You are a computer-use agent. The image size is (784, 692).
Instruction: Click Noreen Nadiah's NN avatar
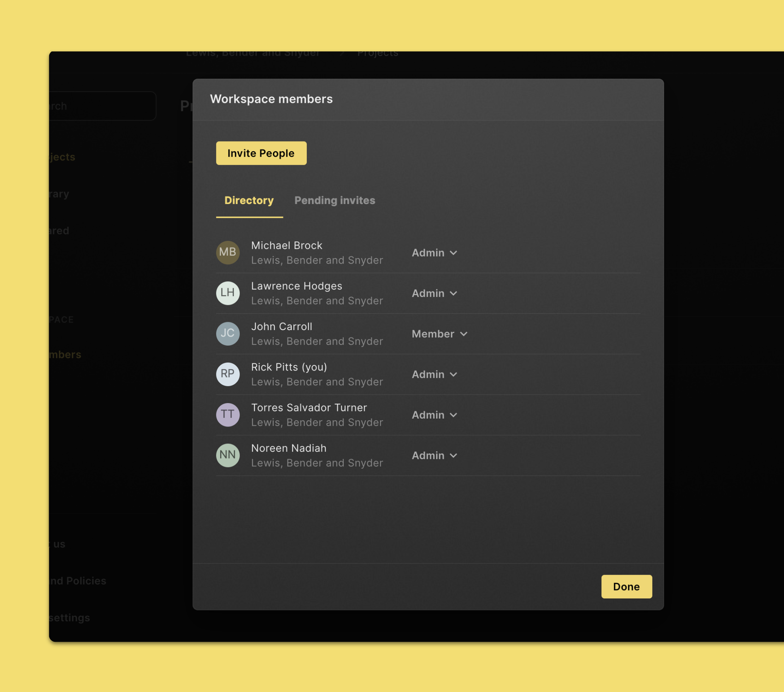(228, 455)
